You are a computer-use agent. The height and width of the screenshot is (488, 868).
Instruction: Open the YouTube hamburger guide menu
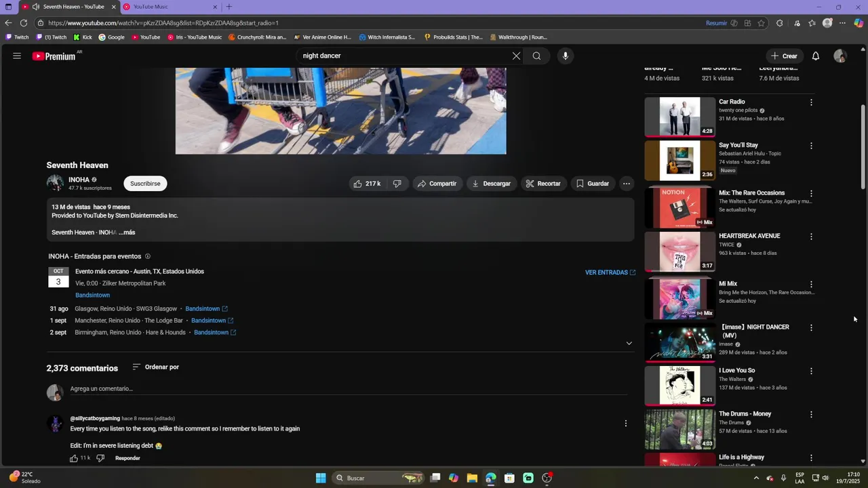coord(17,56)
